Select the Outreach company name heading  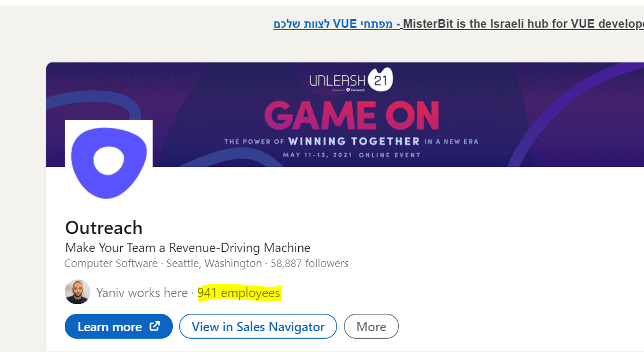pos(104,228)
